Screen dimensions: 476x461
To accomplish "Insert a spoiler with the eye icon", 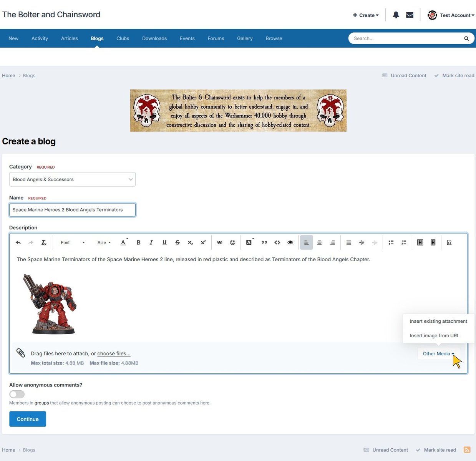I will (290, 242).
